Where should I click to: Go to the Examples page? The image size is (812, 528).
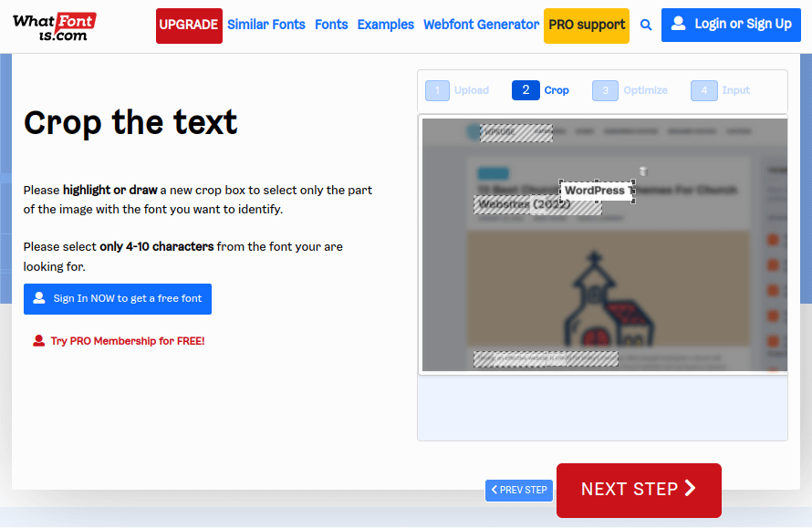(386, 25)
